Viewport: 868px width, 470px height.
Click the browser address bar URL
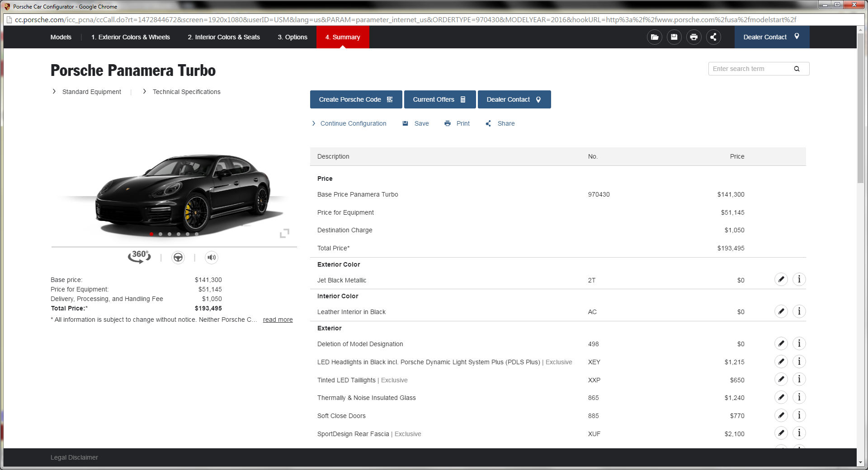pyautogui.click(x=406, y=20)
